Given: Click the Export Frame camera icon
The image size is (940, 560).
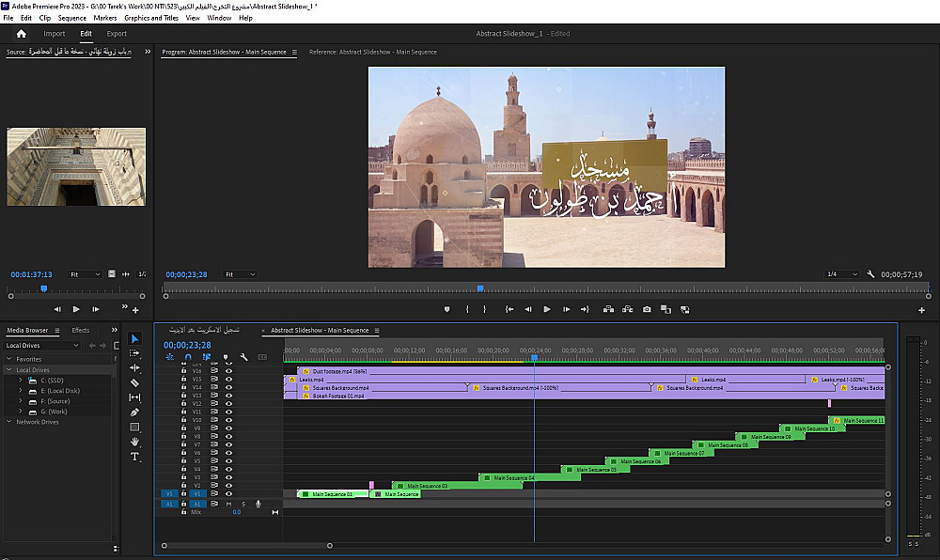Looking at the screenshot, I should click(647, 309).
